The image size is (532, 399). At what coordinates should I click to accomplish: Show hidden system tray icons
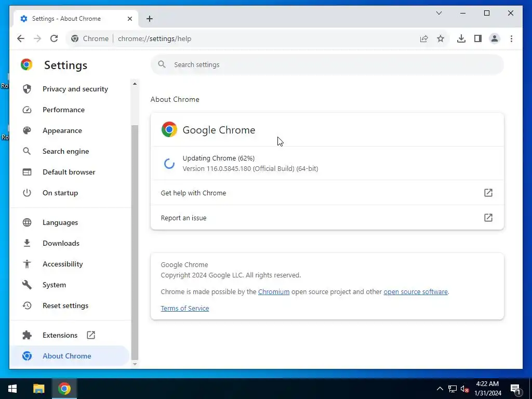[440, 389]
